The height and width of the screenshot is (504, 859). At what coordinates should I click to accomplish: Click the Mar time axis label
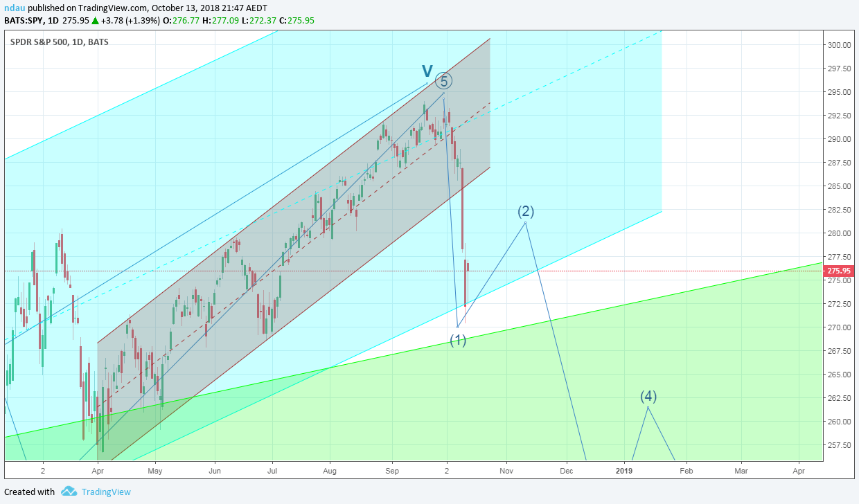741,471
